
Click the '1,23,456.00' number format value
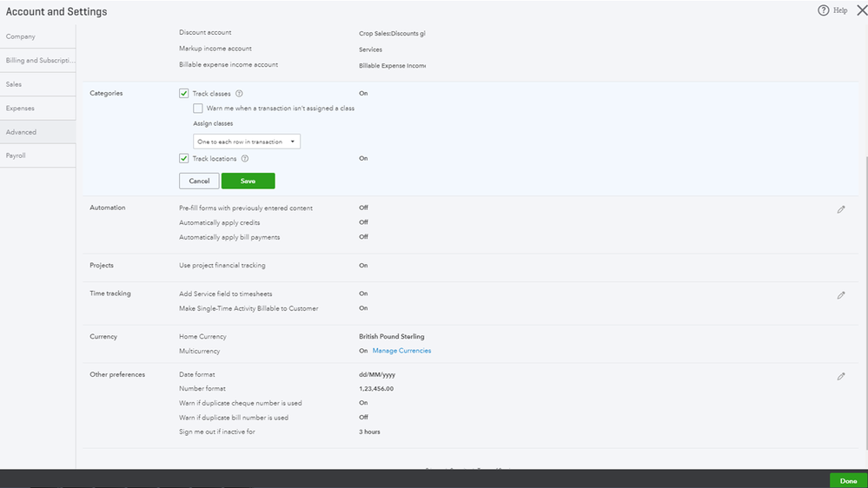(x=376, y=389)
